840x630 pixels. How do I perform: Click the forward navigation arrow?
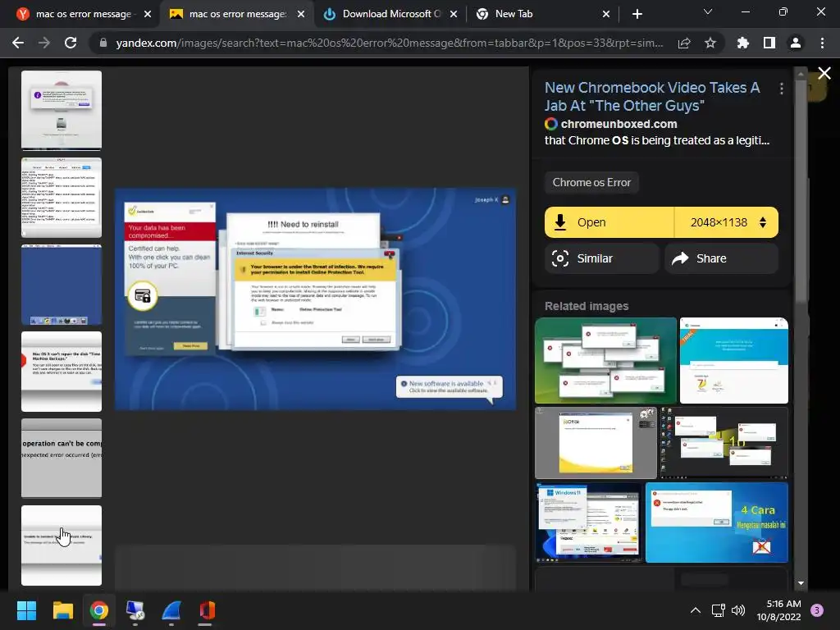point(44,43)
